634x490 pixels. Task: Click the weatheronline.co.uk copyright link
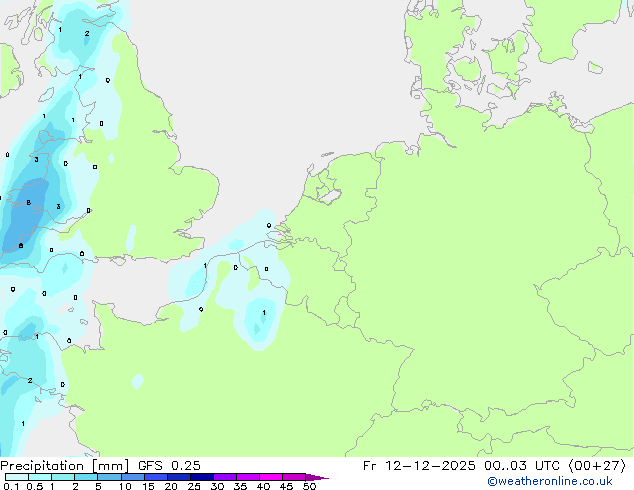(550, 481)
